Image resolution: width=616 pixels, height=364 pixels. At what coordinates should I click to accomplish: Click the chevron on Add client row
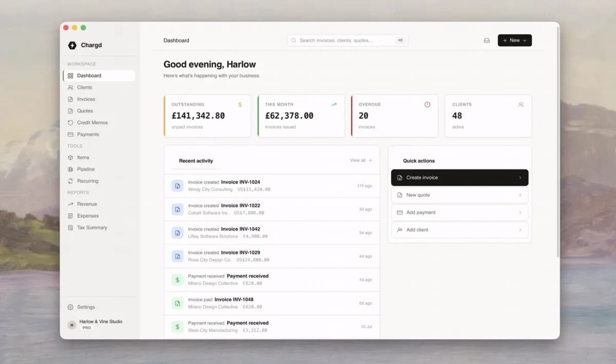[x=520, y=230]
